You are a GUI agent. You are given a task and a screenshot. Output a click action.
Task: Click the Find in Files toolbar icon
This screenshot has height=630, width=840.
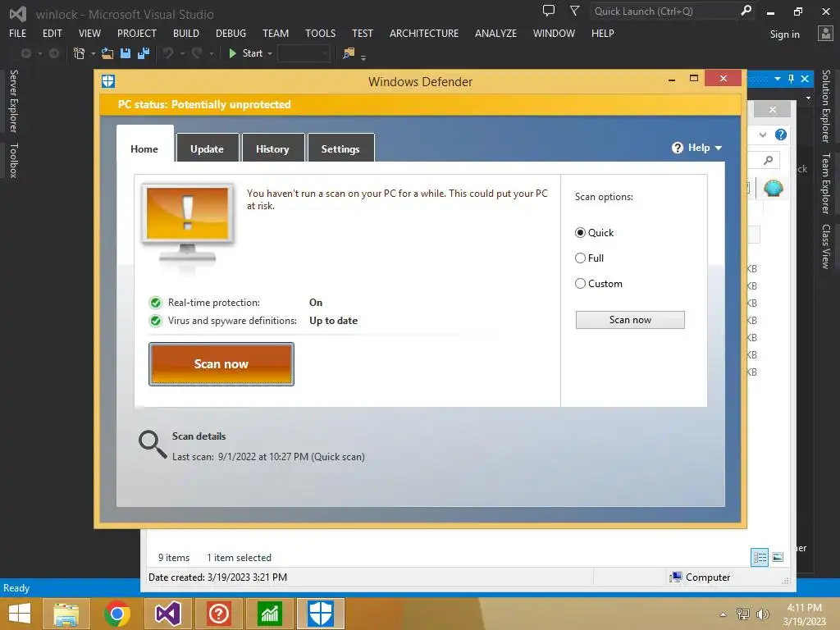tap(349, 53)
